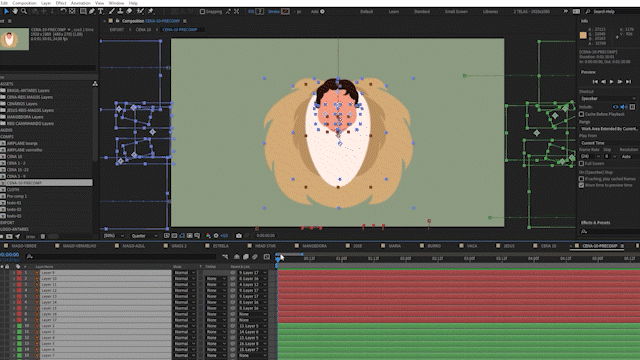The image size is (640, 360).
Task: Click the Frame Blending icon in timeline
Action: tap(246, 257)
